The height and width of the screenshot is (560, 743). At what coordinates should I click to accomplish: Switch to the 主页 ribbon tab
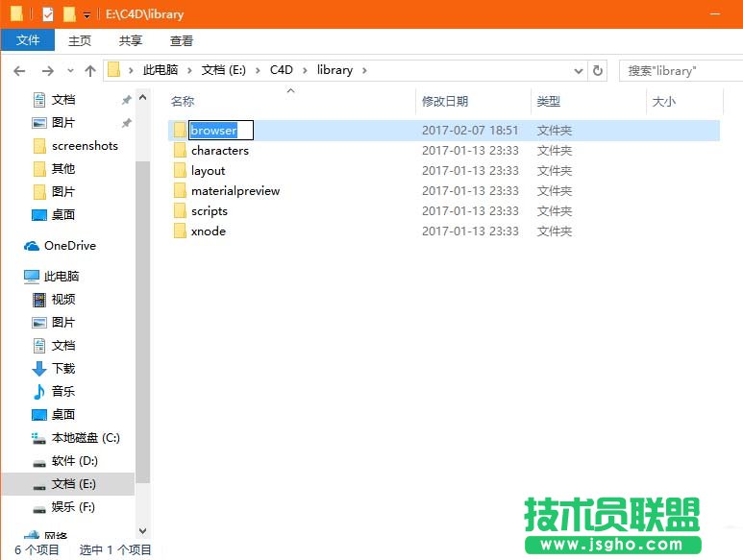[x=80, y=40]
